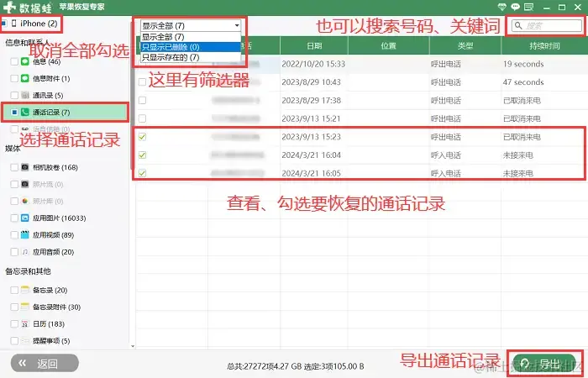Viewport: 588px width, 378px height.
Task: Check the 应用图片 (16033) checkbox
Action: click(14, 218)
